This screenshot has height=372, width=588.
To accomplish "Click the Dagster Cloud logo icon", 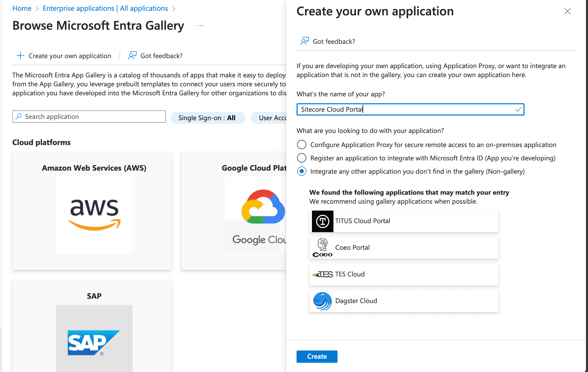I will (x=322, y=301).
